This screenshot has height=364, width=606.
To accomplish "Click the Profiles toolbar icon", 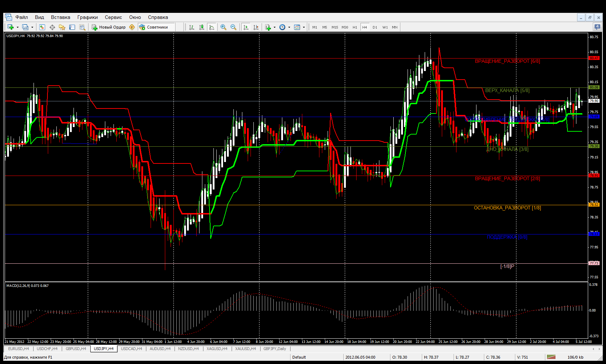I will coord(25,27).
